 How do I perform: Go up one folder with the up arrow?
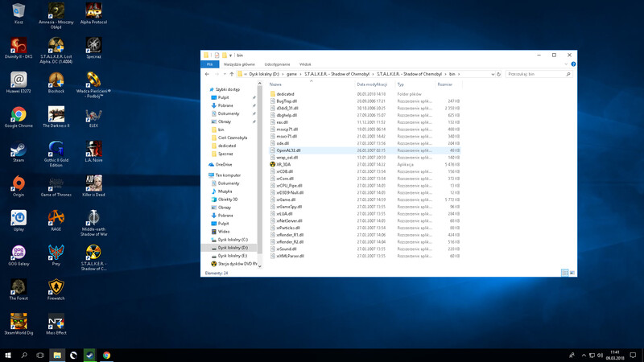coord(232,74)
